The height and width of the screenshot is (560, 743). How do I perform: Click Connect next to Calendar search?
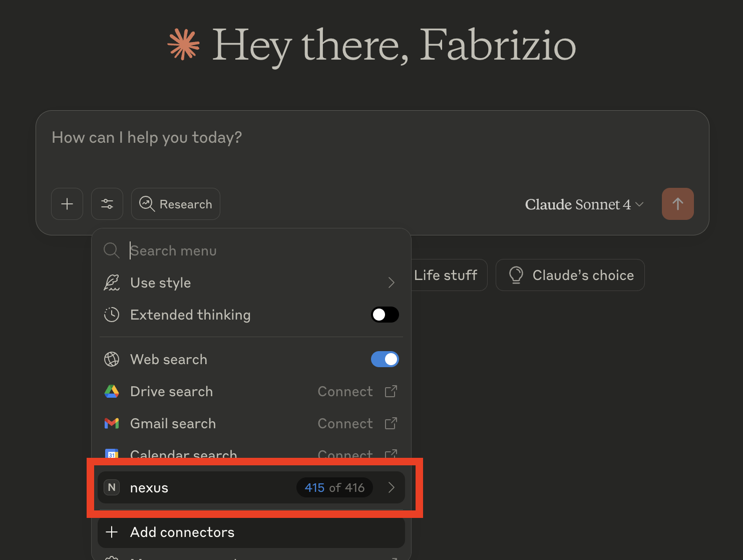(x=345, y=454)
